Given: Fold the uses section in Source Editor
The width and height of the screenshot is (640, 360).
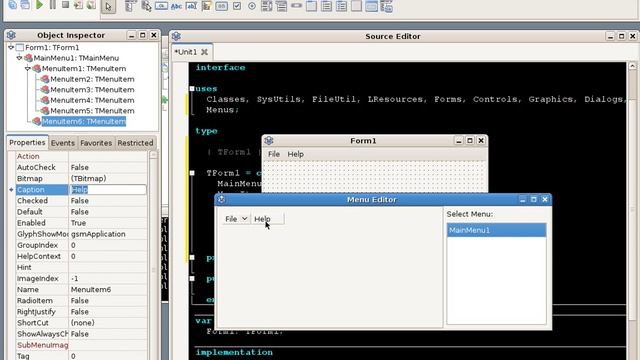Looking at the screenshot, I should [x=192, y=89].
